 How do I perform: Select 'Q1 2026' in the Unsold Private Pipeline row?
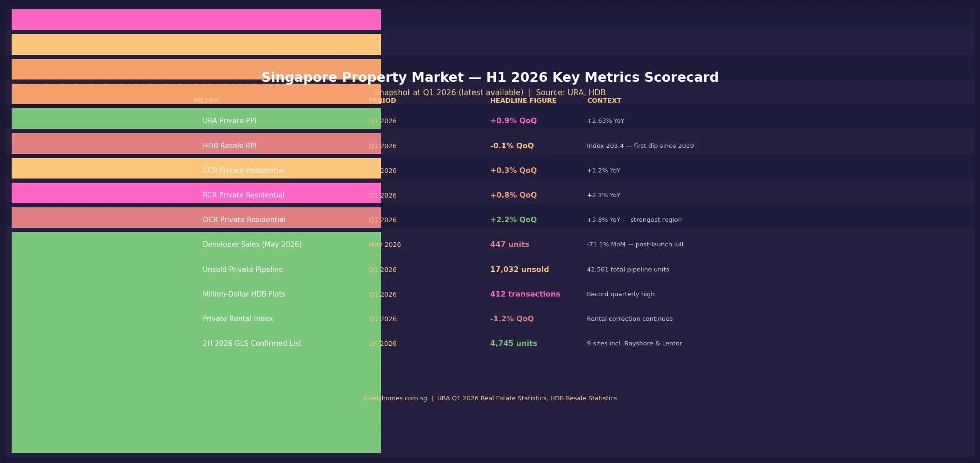coord(383,270)
